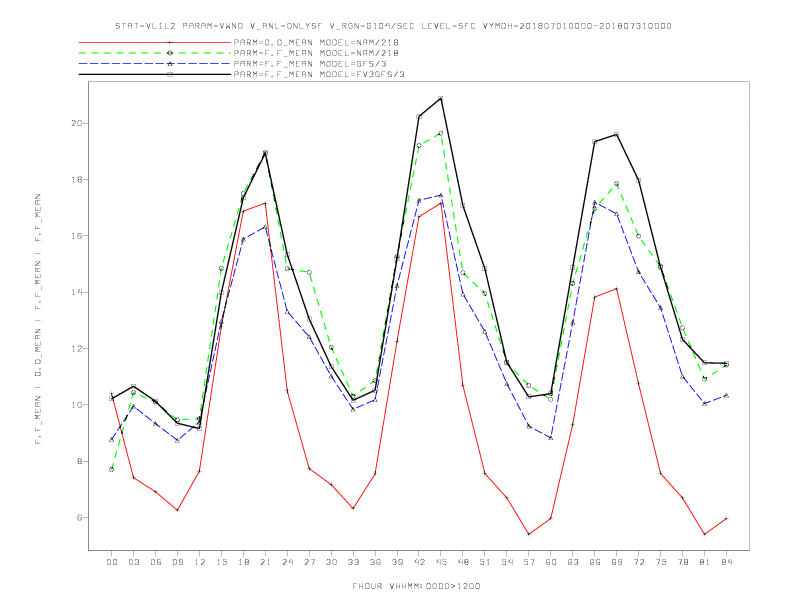Click the vertical y-axis label F.F_MEAN | O.O_MEAN
Screen dimensions: 792x612
pyautogui.click(x=38, y=319)
